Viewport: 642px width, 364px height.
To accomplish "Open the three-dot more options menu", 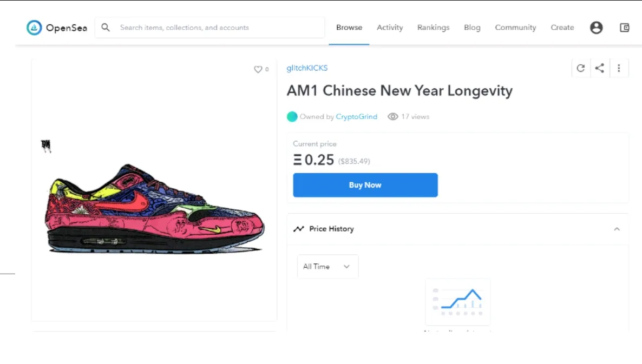I will tap(619, 68).
